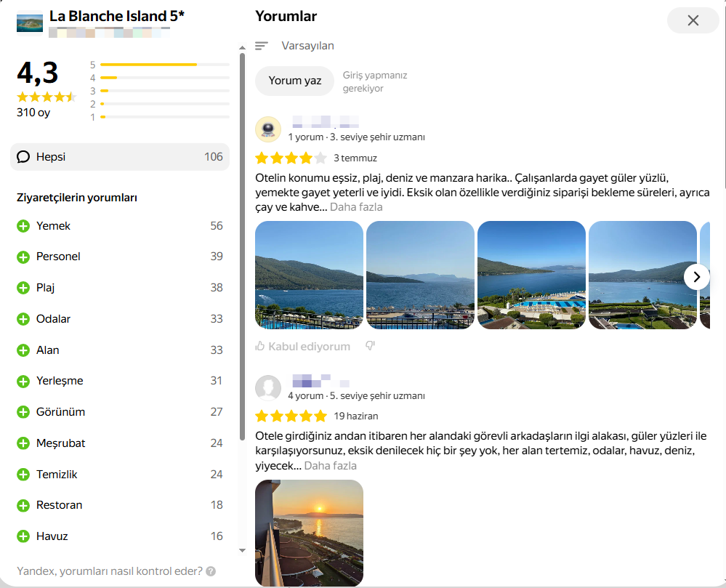Click the green plus icon beside Yemek

[x=23, y=226]
